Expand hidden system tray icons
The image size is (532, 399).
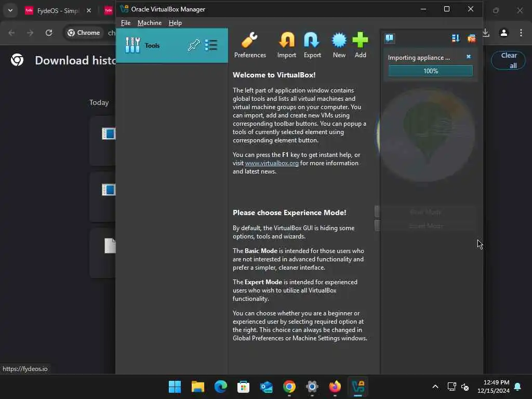435,387
